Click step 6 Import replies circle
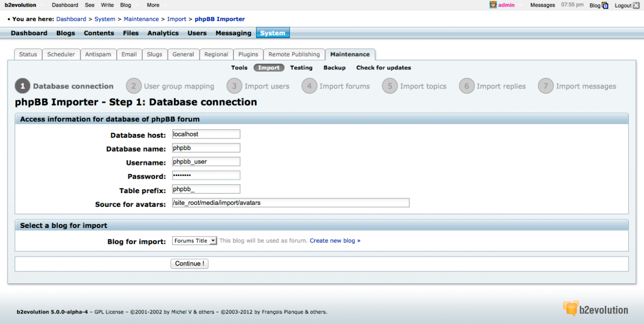The image size is (644, 324). [466, 86]
